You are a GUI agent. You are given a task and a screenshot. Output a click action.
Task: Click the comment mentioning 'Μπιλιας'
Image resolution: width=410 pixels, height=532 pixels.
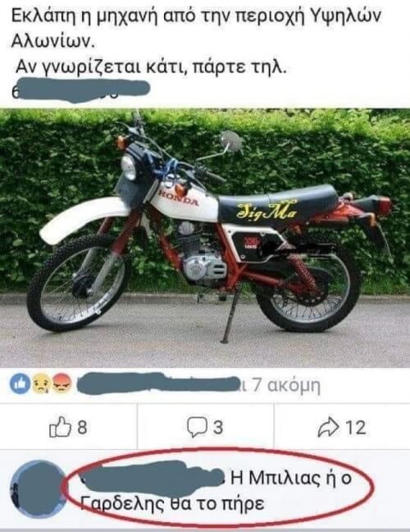216,491
